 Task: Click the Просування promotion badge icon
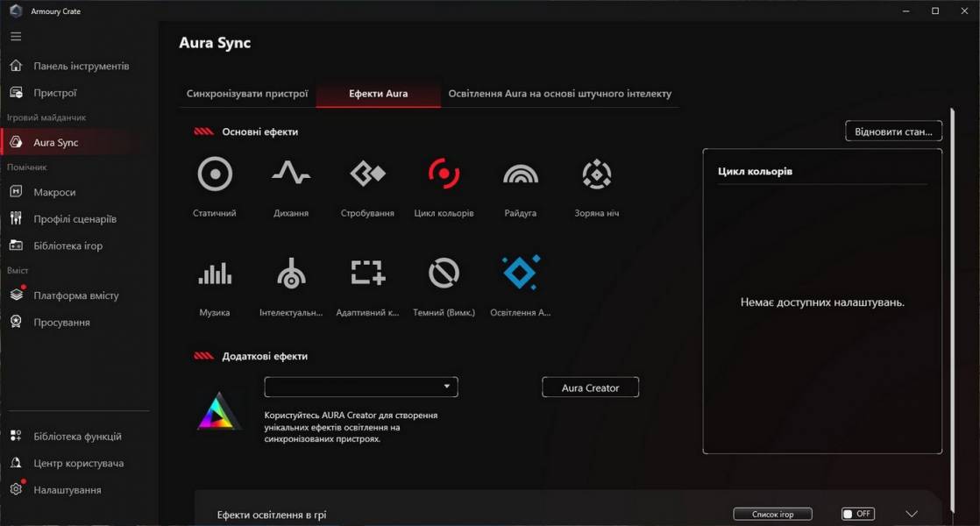[x=17, y=322]
